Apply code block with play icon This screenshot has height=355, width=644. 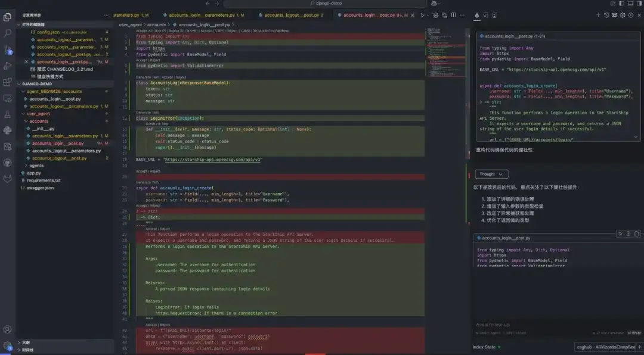pyautogui.click(x=620, y=234)
